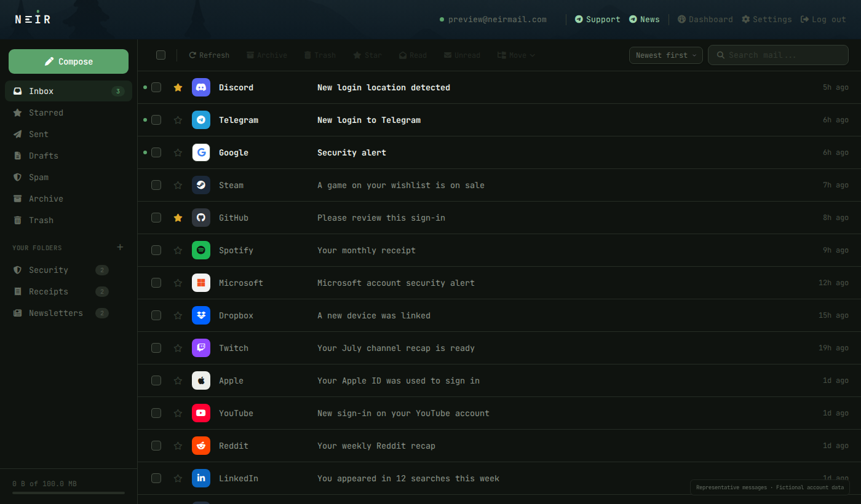Click the Google sender logo icon

click(201, 152)
